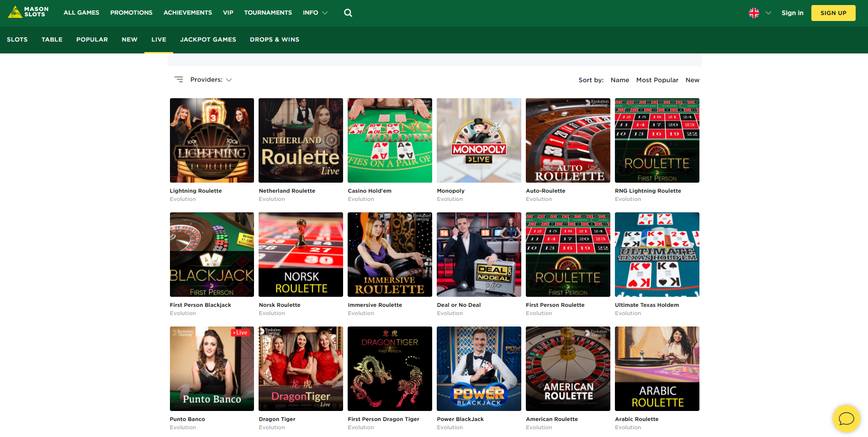This screenshot has height=437, width=868.
Task: Click the providers filter lines icon
Action: click(179, 79)
